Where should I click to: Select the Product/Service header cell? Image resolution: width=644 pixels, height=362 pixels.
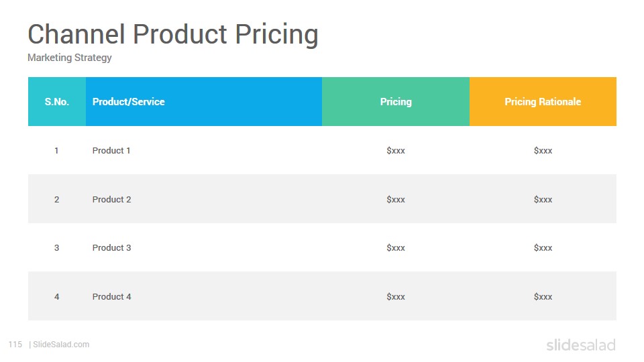coord(204,101)
